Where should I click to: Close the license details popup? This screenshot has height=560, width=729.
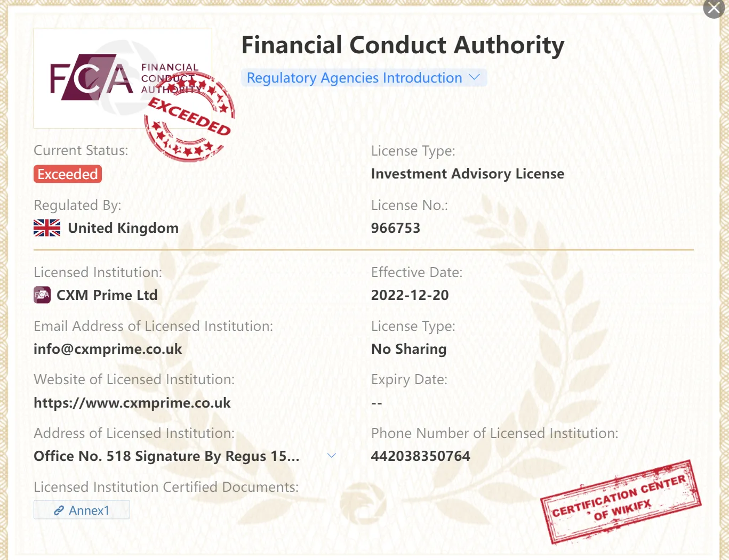pos(714,9)
